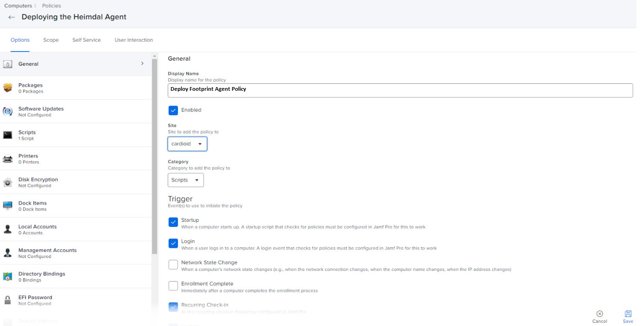Select the Management Accounts payload label
This screenshot has width=644, height=326.
(47, 251)
